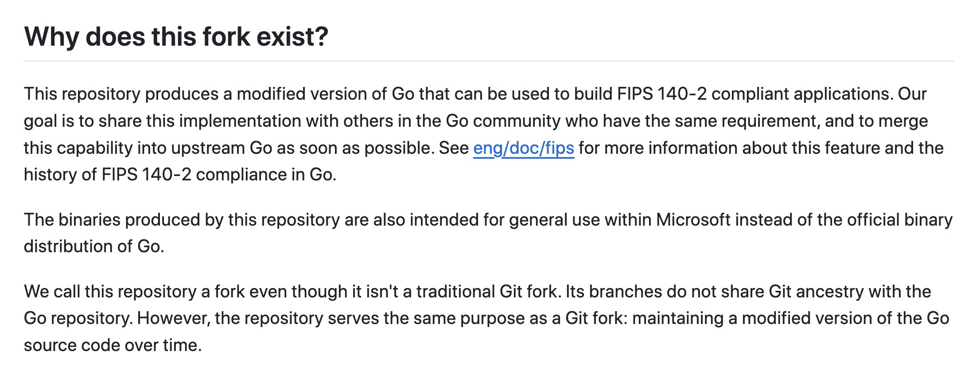Click the text "distribution of Go."
Screen dimensions: 980x375
point(94,246)
